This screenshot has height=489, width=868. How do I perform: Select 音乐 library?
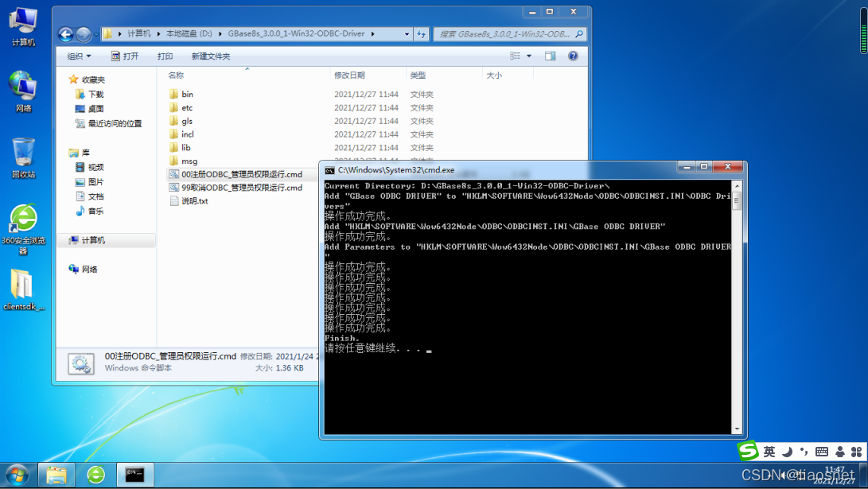90,211
